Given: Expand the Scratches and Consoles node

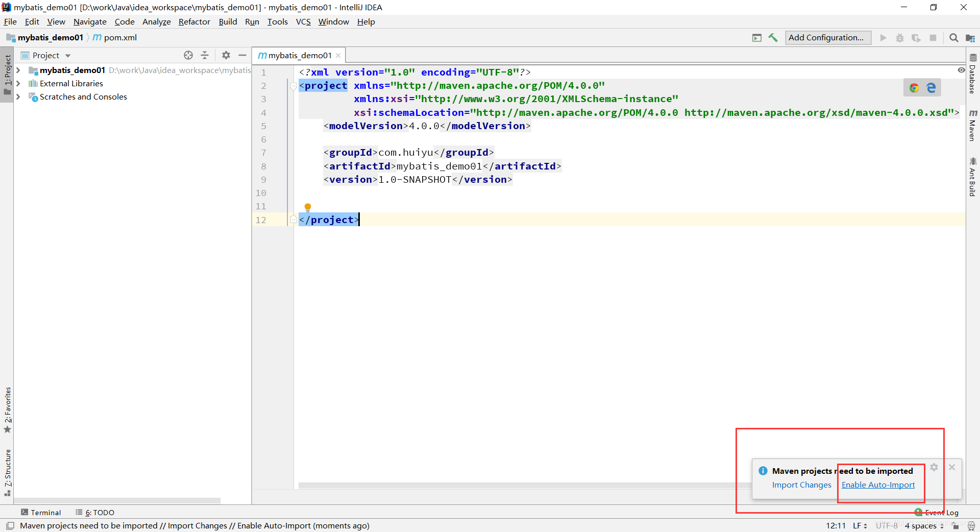Looking at the screenshot, I should (x=18, y=96).
